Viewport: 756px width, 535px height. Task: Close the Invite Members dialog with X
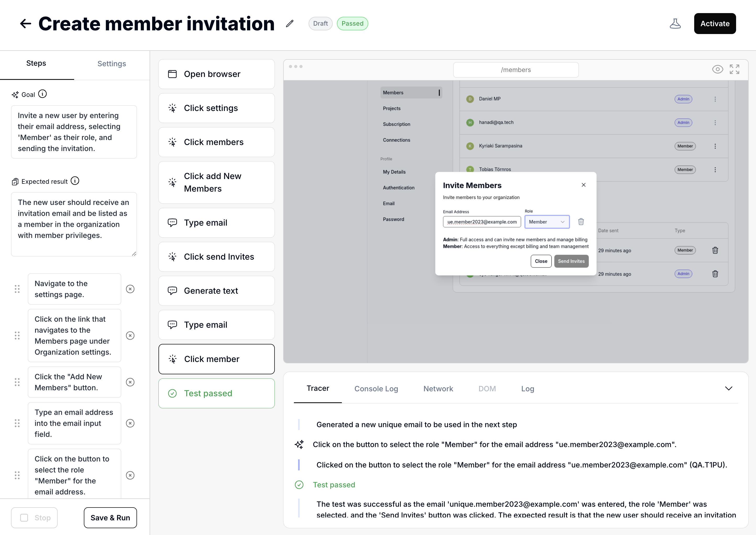pos(584,185)
